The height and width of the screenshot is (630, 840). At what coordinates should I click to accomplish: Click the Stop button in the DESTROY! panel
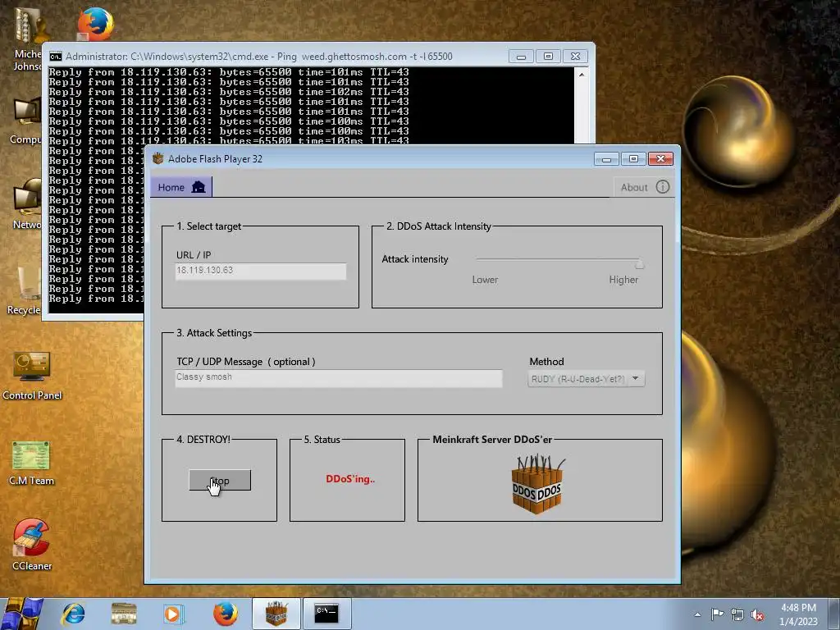tap(220, 480)
